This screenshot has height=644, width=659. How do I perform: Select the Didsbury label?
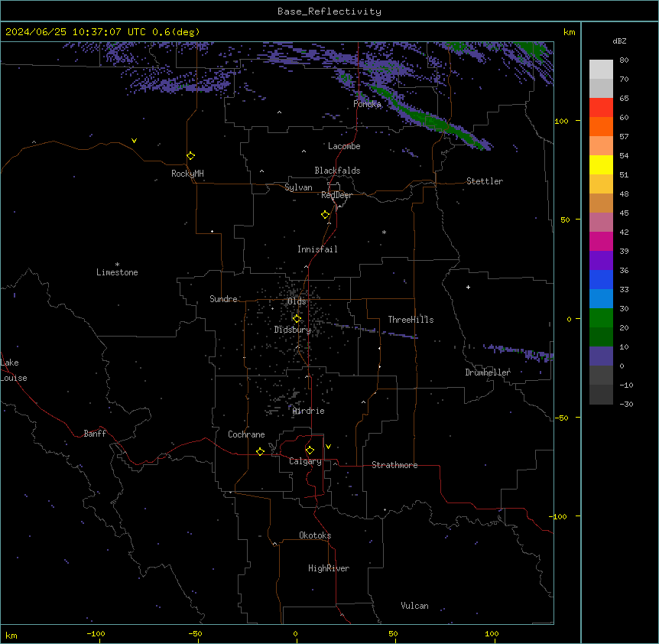pyautogui.click(x=293, y=330)
